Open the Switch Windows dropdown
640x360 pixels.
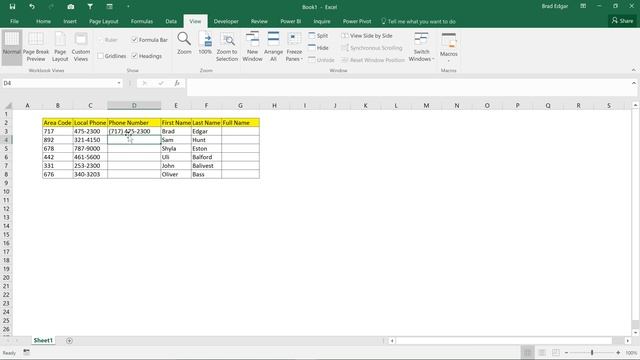coord(421,47)
